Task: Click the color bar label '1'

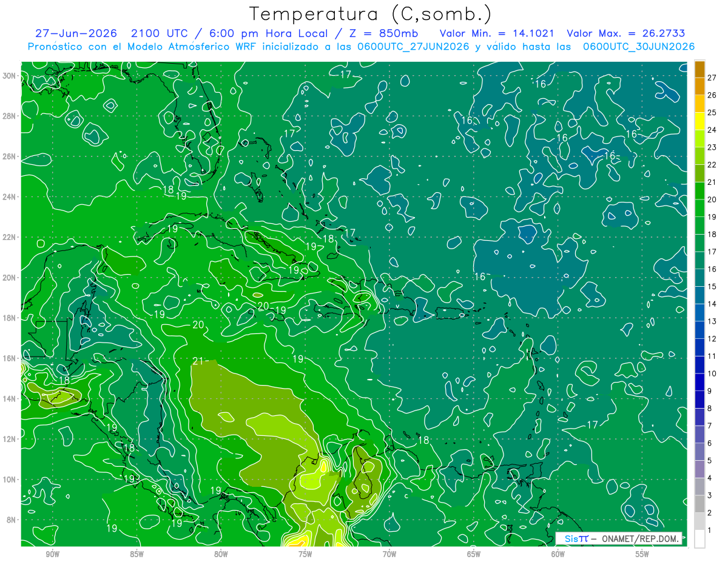Action: coord(710,530)
